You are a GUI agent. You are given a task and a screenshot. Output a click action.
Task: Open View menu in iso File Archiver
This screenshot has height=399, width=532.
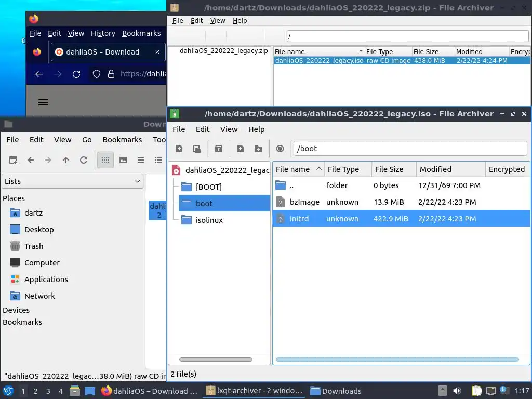(229, 129)
